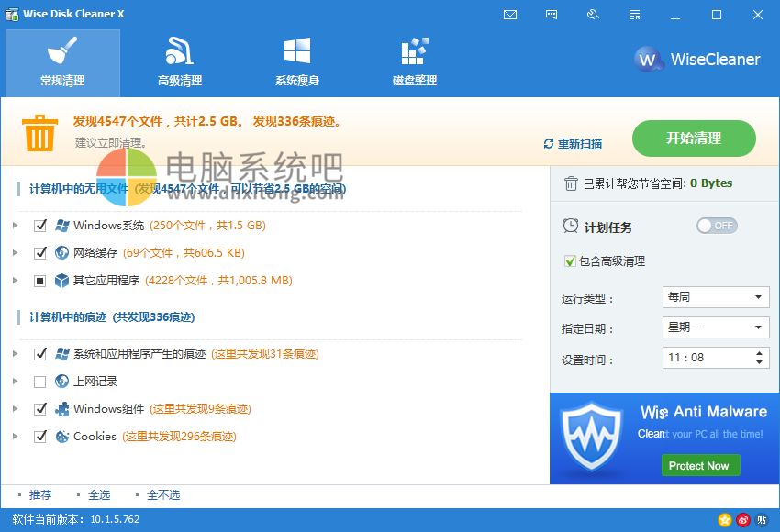Viewport: 780px width, 532px height.
Task: Increase 设置时间 with the up arrow
Action: pos(759,353)
